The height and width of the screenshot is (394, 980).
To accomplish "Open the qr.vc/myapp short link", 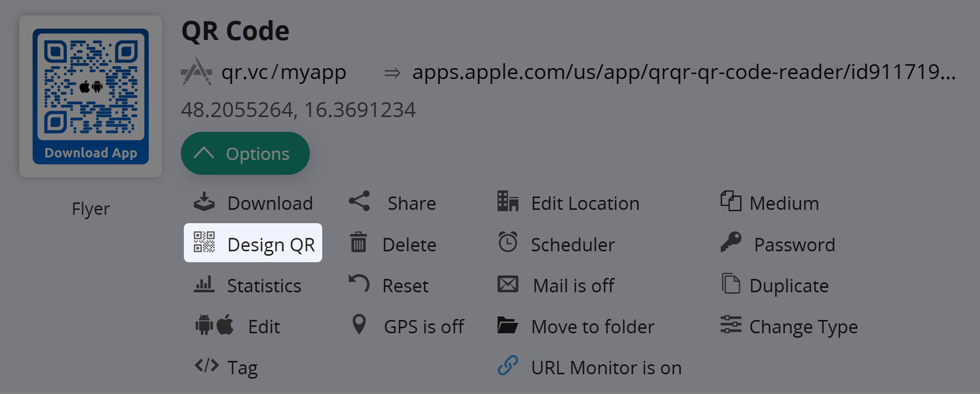I will pos(284,72).
